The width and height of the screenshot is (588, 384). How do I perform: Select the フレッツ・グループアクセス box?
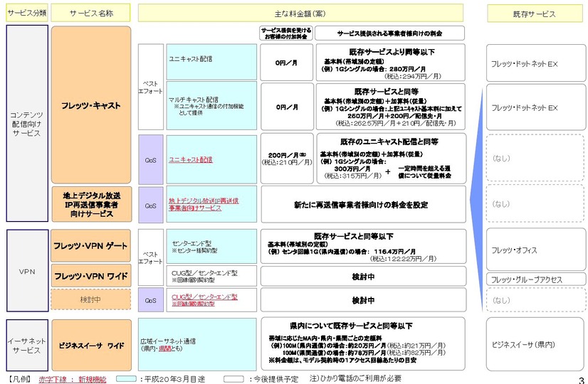(536, 279)
